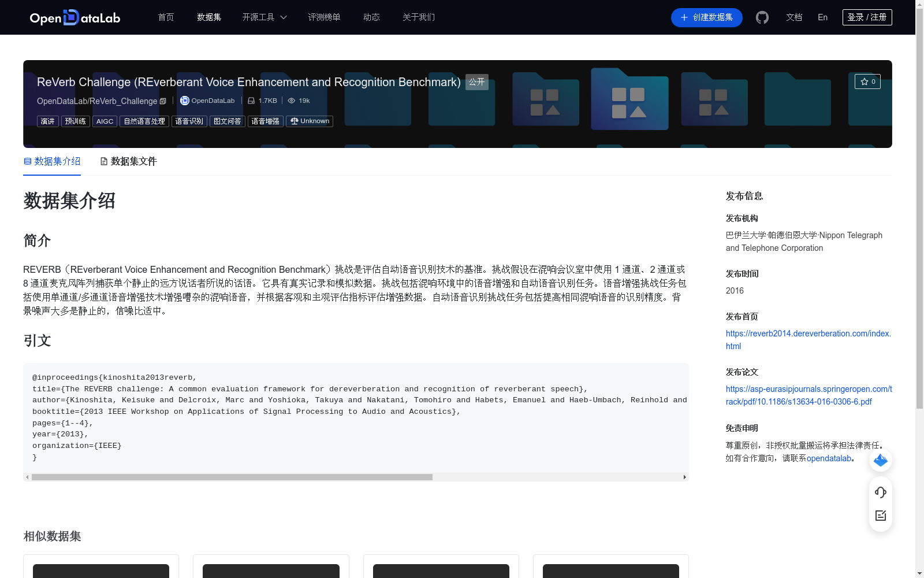Click the 19k views eye icon

(292, 101)
